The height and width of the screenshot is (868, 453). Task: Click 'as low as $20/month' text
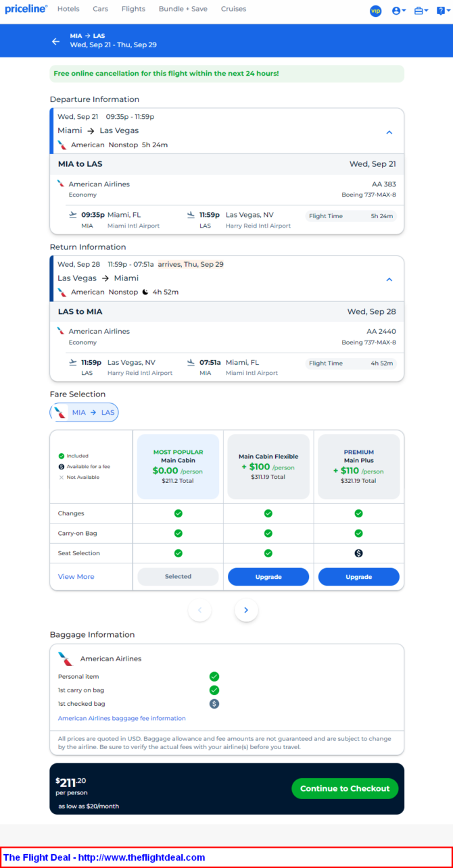[89, 807]
